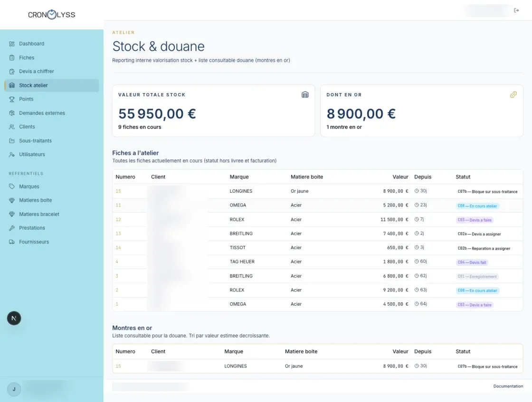Viewport: 532px width, 402px height.
Task: Click the Fournisseurs truck icon
Action: coord(12,242)
